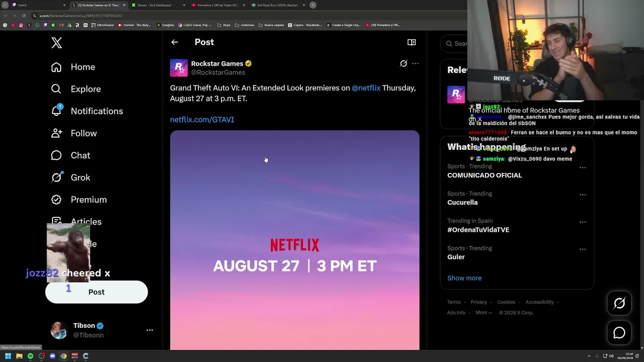Screen dimensions: 644x362
Task: Click the X logo in the sidebar
Action: point(56,43)
